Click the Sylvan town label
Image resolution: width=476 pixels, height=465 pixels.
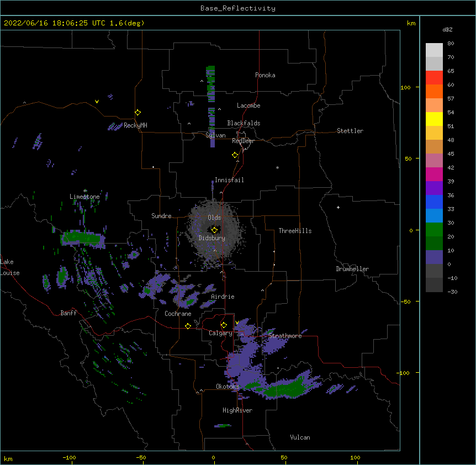tap(215, 135)
